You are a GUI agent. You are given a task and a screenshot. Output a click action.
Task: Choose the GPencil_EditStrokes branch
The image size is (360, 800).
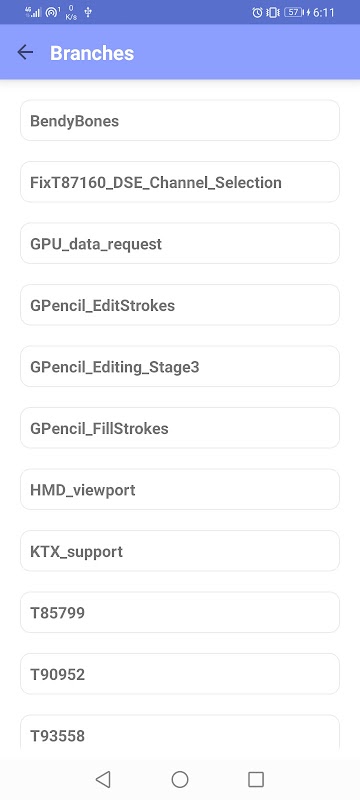pyautogui.click(x=180, y=305)
